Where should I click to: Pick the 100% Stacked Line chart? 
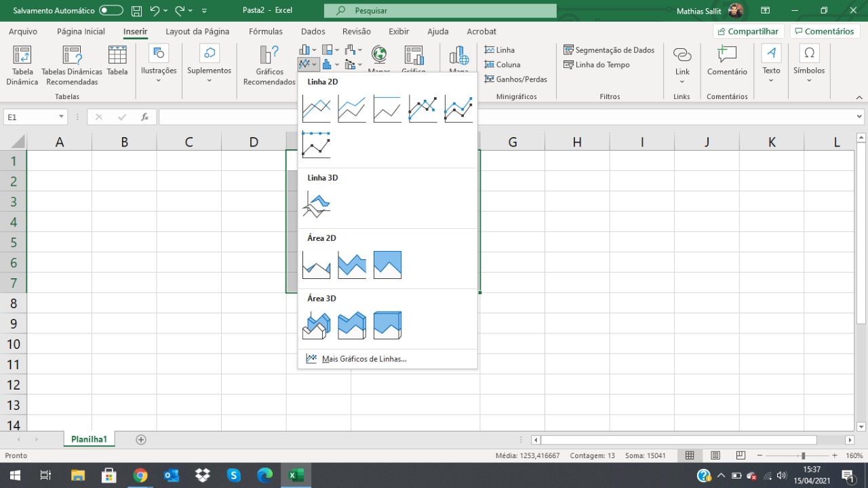click(387, 109)
